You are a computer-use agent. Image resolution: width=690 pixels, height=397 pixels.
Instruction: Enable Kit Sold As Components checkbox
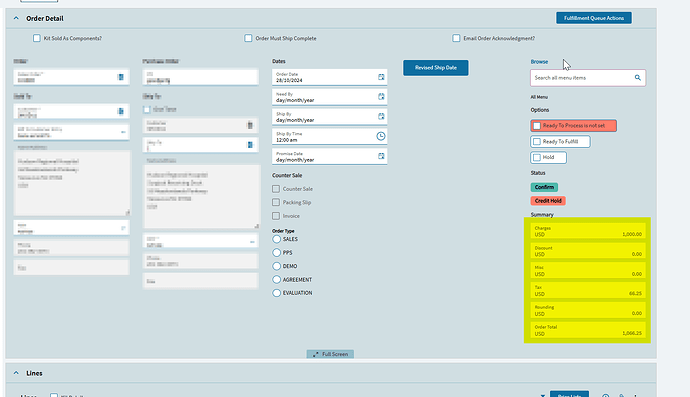pyautogui.click(x=37, y=38)
